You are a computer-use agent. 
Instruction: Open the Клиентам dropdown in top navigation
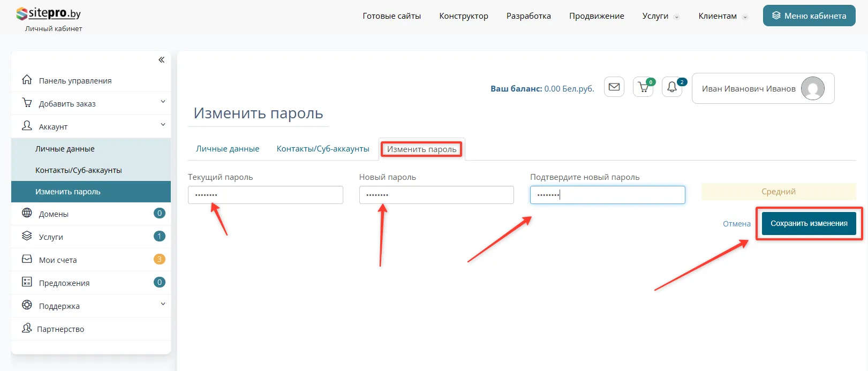[x=722, y=16]
